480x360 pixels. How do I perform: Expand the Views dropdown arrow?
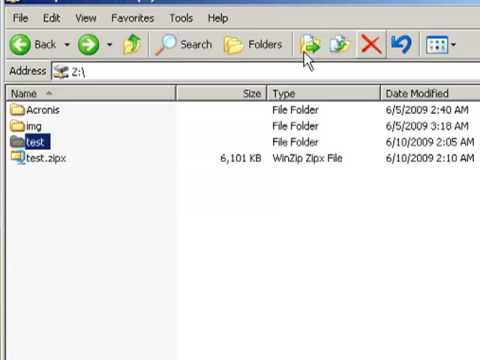453,44
